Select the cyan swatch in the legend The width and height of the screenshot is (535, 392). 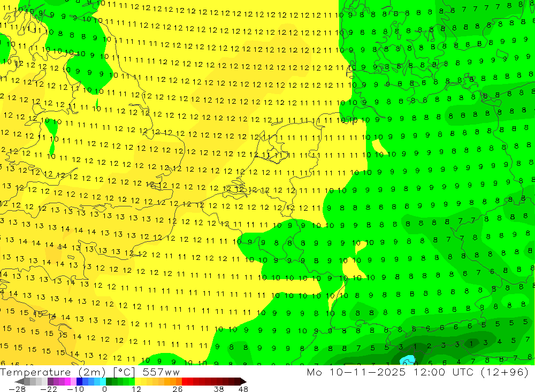103,381
